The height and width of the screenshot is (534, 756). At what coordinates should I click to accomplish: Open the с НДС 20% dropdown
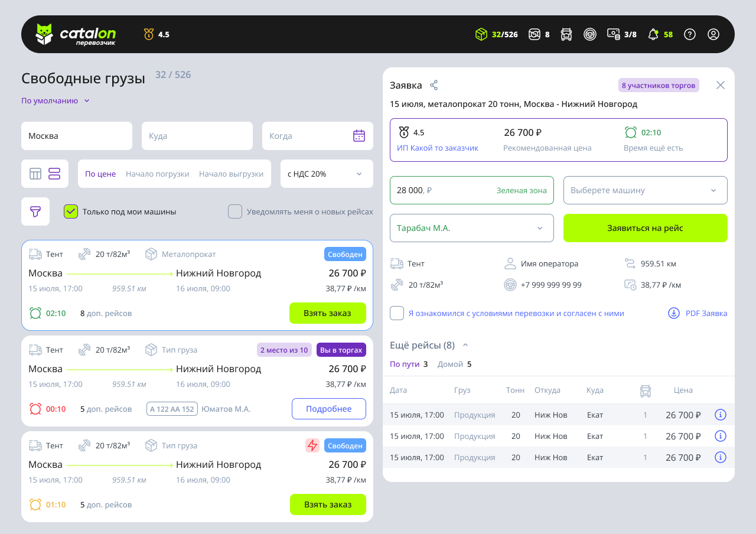[327, 174]
